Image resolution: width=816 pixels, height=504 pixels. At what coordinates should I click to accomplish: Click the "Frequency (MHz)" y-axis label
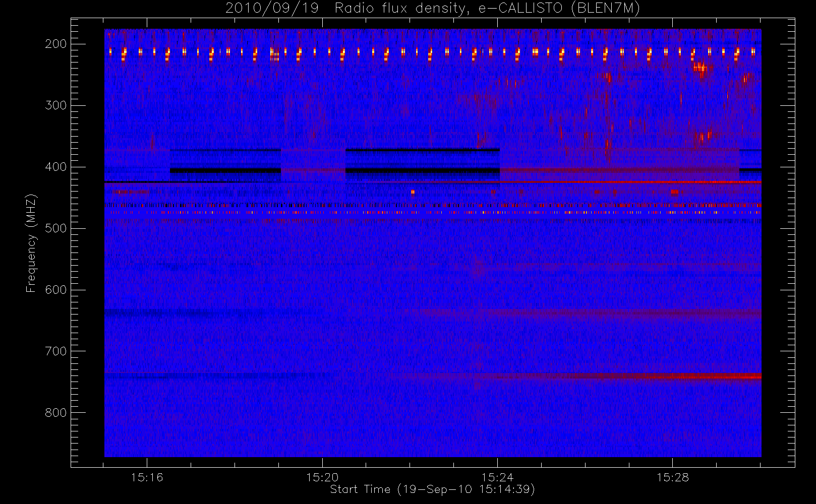coord(31,243)
